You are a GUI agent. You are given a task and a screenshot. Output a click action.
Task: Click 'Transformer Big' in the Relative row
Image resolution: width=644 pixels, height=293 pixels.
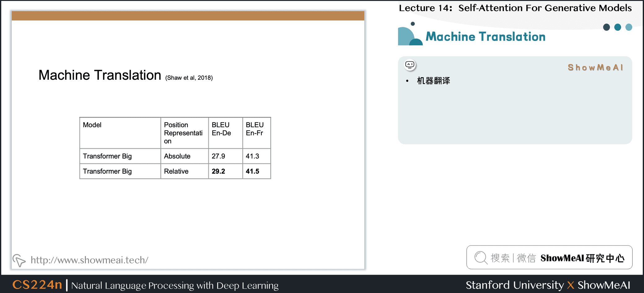(120, 171)
